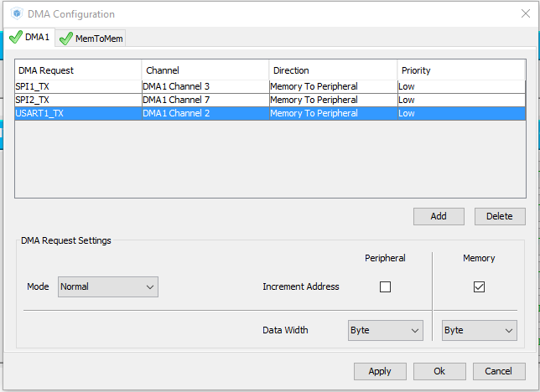Click Low priority cell of USART1_TX row
540x392 pixels.
[x=461, y=113]
